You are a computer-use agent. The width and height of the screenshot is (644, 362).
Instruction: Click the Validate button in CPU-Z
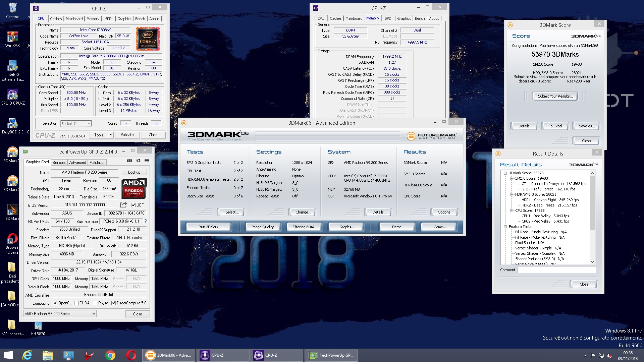127,135
